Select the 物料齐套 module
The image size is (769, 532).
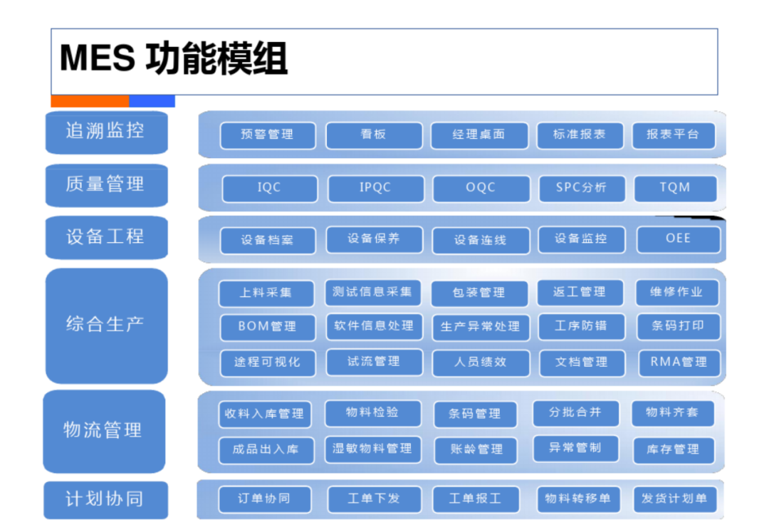pos(673,413)
